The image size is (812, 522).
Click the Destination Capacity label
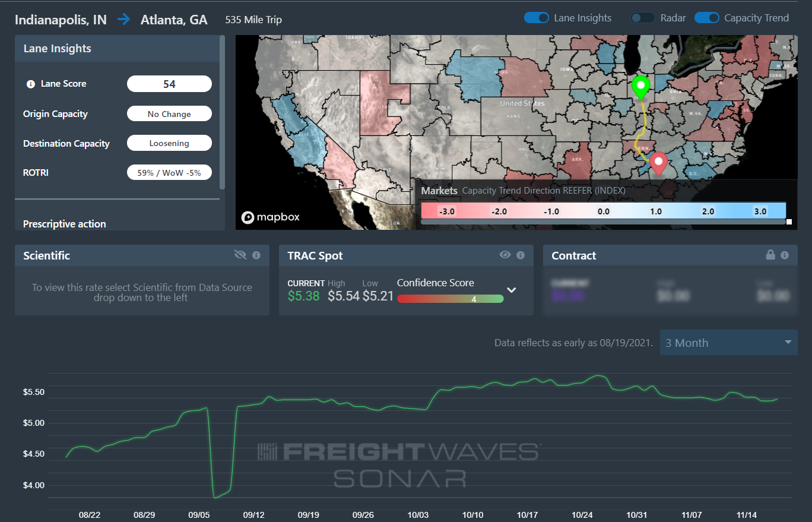point(66,143)
